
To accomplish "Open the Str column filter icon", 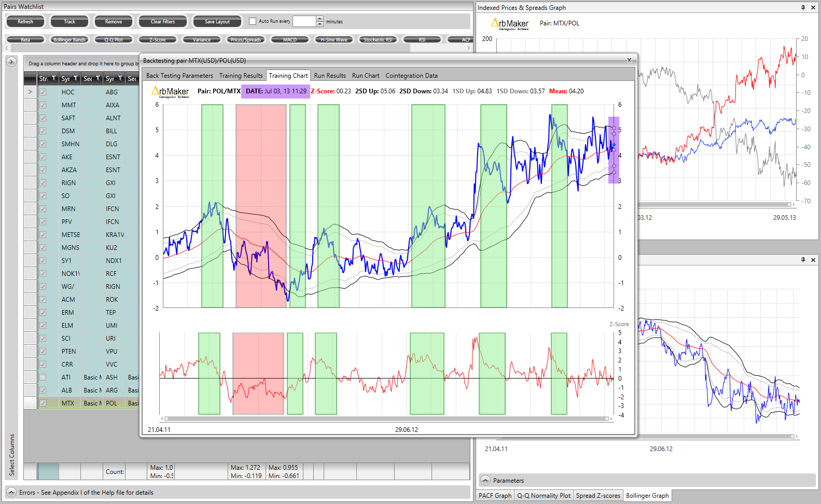I will [x=54, y=78].
